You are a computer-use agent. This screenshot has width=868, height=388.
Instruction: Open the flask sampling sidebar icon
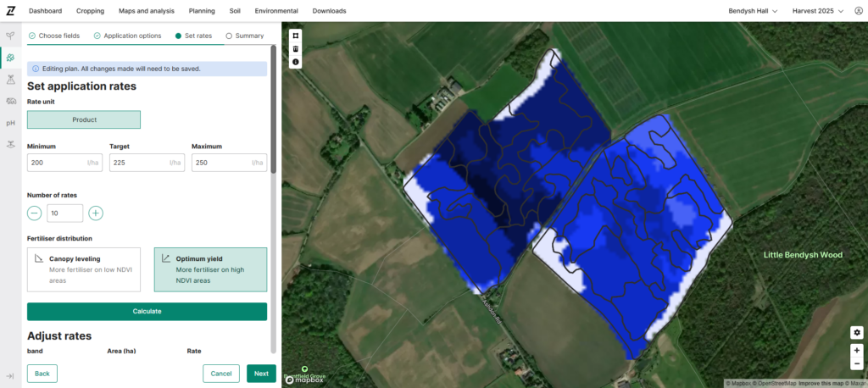tap(10, 80)
